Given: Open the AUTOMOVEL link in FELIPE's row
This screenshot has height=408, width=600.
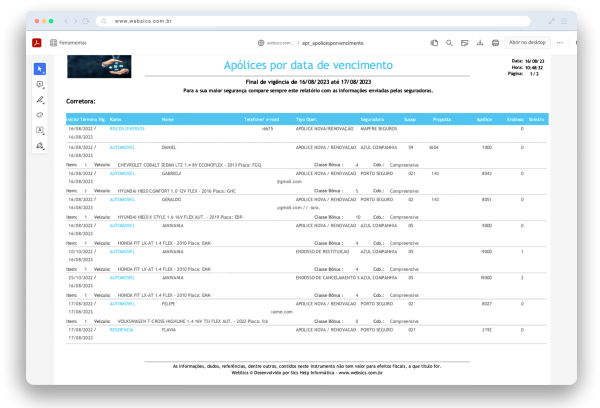Looking at the screenshot, I should point(122,304).
